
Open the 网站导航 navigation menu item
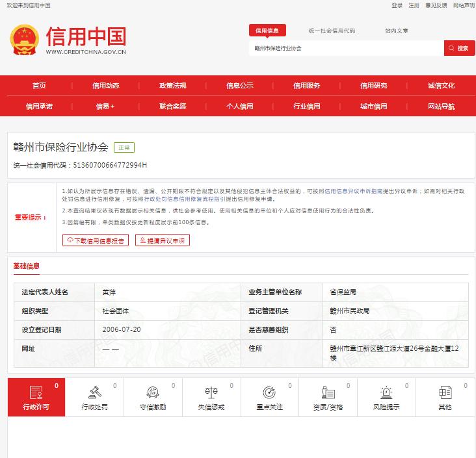(441, 106)
